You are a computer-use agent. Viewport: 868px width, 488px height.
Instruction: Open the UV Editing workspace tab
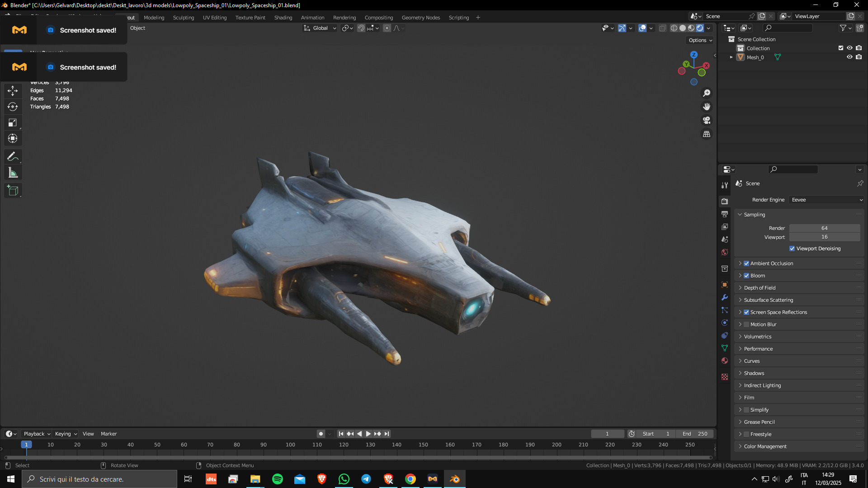(x=215, y=18)
